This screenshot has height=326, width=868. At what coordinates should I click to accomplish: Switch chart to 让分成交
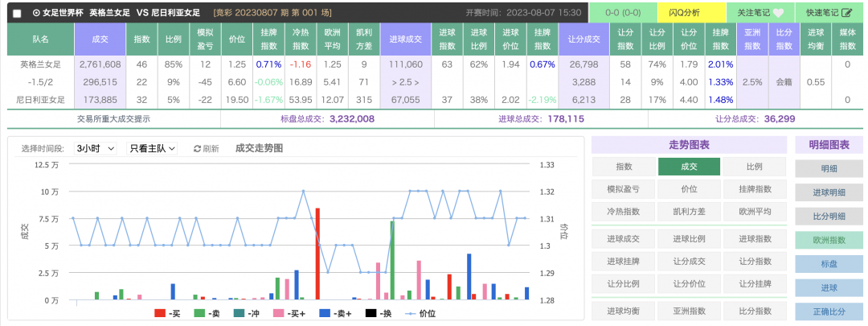pos(690,261)
